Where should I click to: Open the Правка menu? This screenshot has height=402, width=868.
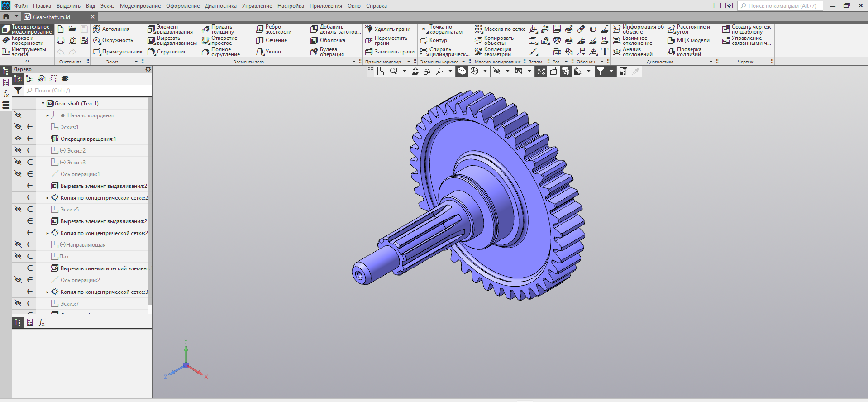42,6
